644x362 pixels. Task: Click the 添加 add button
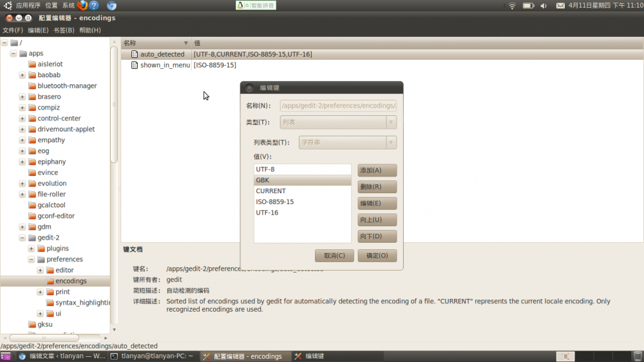[377, 171]
